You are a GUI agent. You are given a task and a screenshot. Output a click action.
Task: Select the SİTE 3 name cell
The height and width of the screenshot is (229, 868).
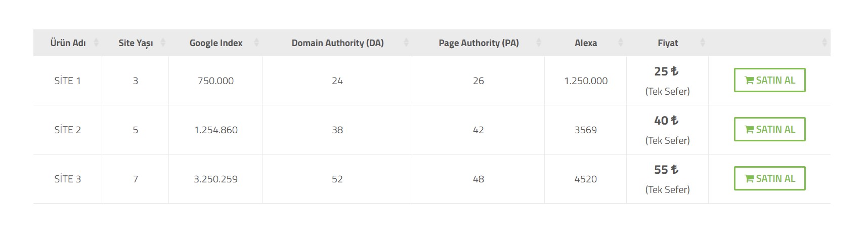(68, 179)
